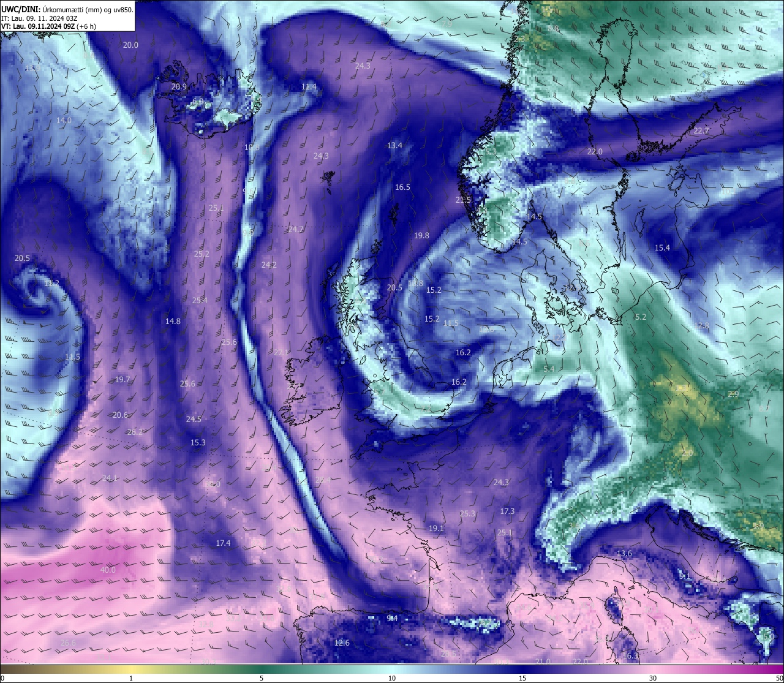This screenshot has width=784, height=683.
Task: Click the 16.3 value near the bottom edge
Action: click(630, 656)
